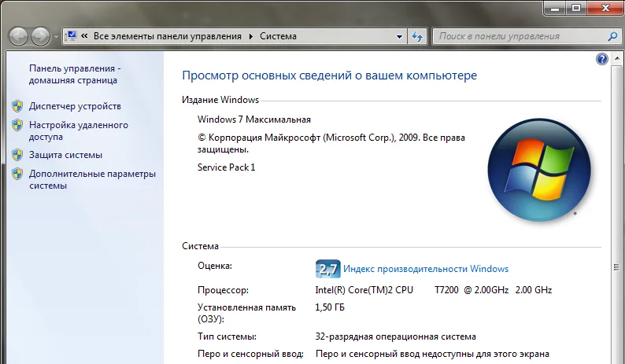
Task: Click the 'Intel(R) Core(TM)2 CPU' processor value
Action: click(364, 290)
